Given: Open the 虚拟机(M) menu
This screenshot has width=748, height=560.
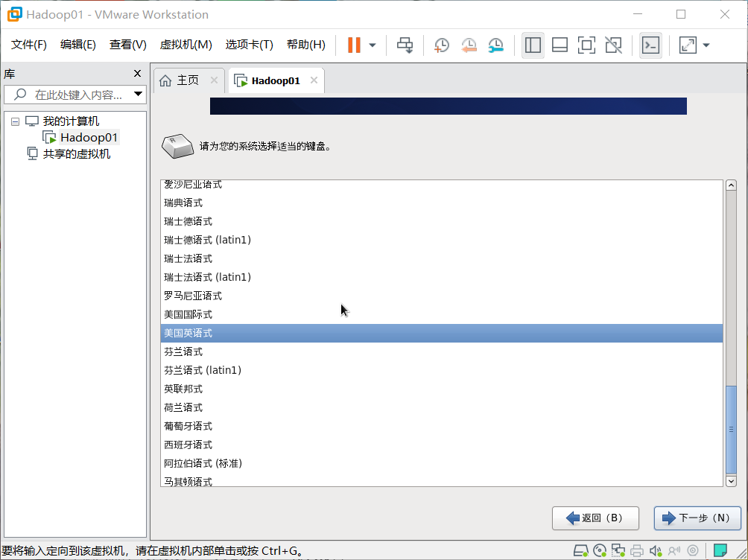Looking at the screenshot, I should 186,45.
